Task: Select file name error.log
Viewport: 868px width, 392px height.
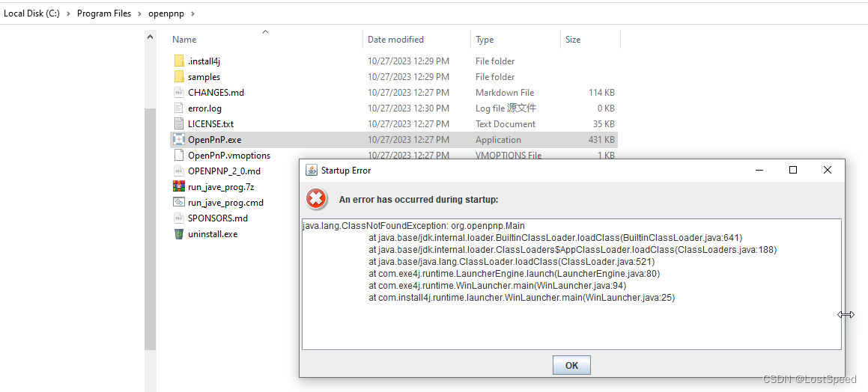Action: [x=204, y=108]
